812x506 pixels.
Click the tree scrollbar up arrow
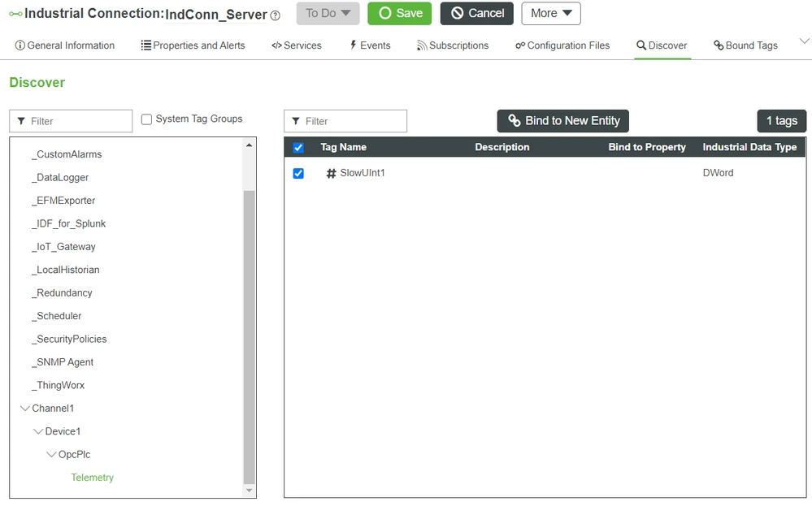(x=249, y=145)
